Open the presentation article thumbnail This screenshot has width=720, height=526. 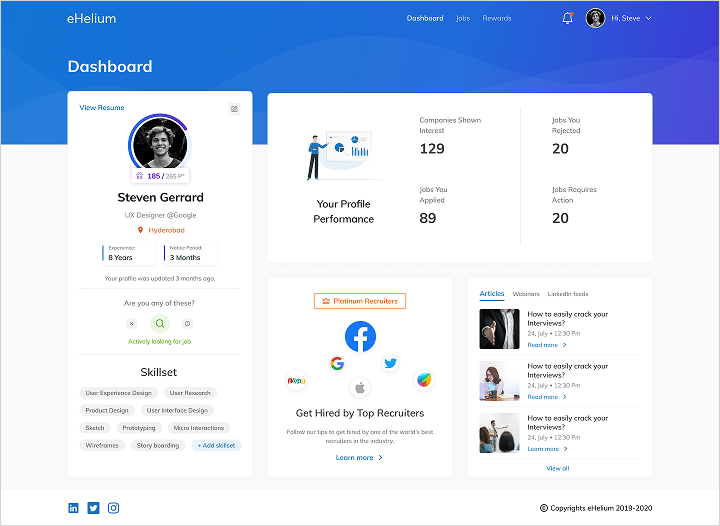[x=500, y=433]
